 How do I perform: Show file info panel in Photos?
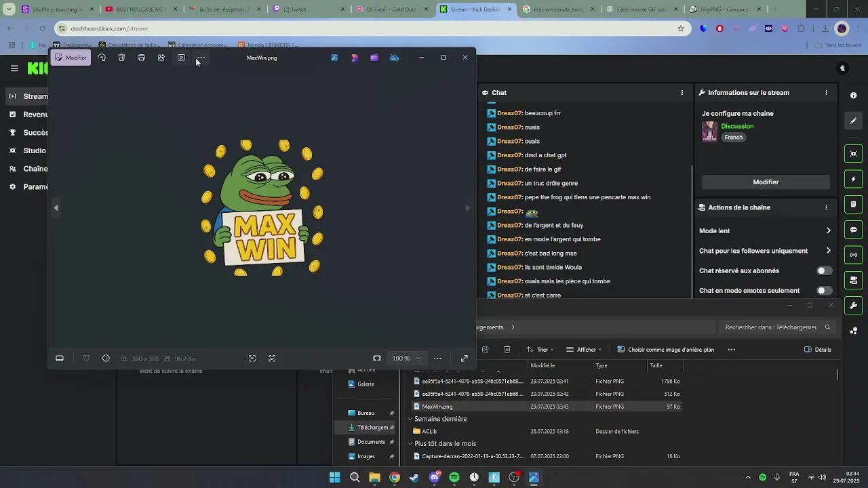coord(106,359)
